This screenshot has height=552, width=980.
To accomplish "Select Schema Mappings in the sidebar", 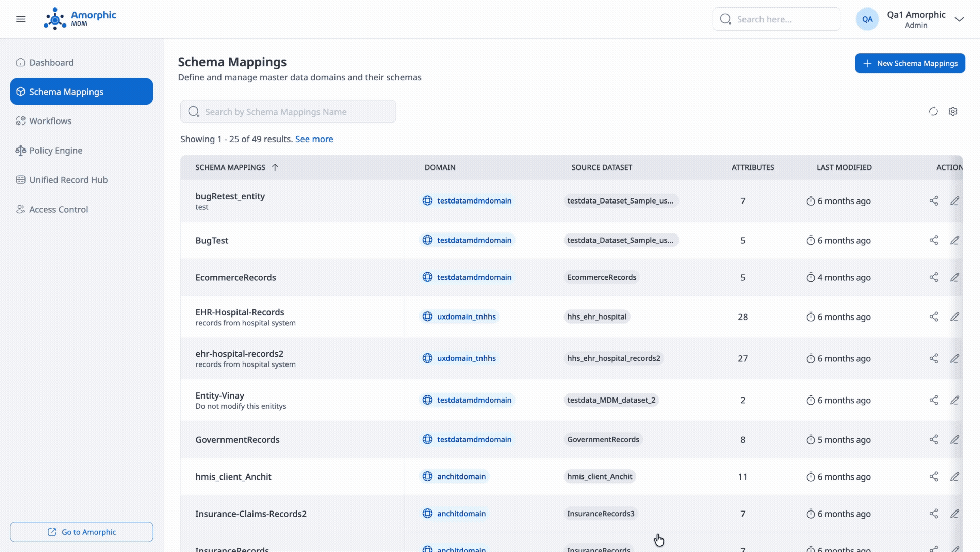I will point(81,92).
